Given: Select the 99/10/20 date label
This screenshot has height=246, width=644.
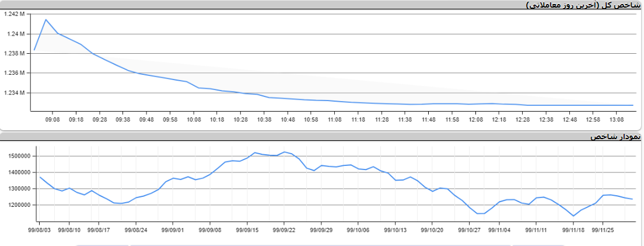Looking at the screenshot, I should (x=432, y=230).
